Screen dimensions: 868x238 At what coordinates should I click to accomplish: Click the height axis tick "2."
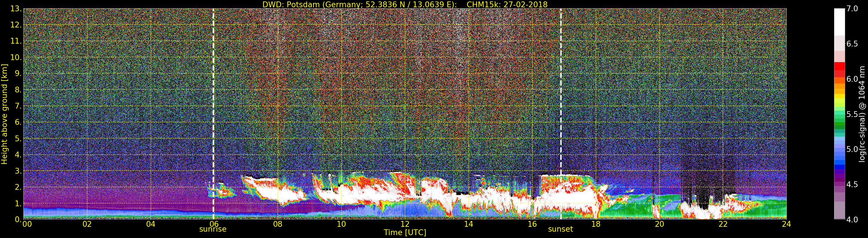[x=18, y=187]
